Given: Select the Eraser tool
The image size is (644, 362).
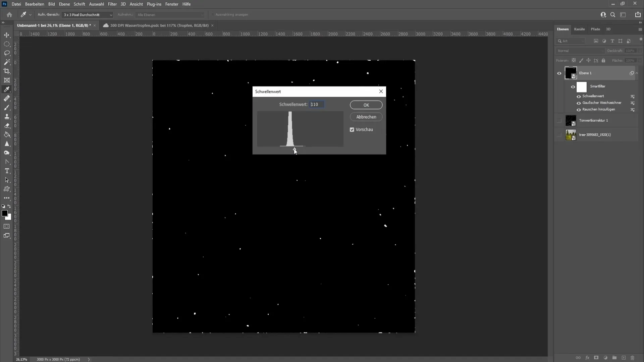Looking at the screenshot, I should pyautogui.click(x=7, y=126).
